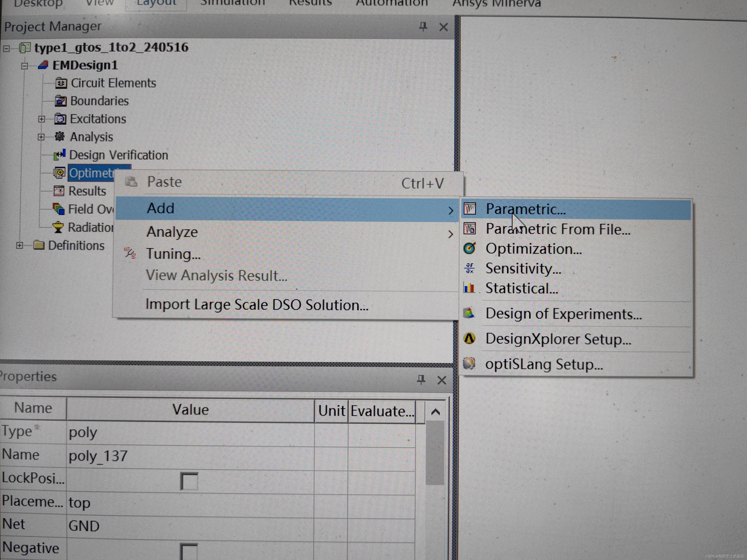Select Import Large Scale DSO Solution
747x560 pixels.
[x=257, y=305]
